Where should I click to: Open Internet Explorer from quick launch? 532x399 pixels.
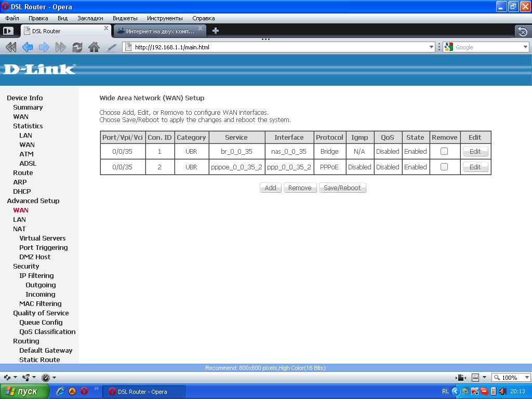click(60, 392)
